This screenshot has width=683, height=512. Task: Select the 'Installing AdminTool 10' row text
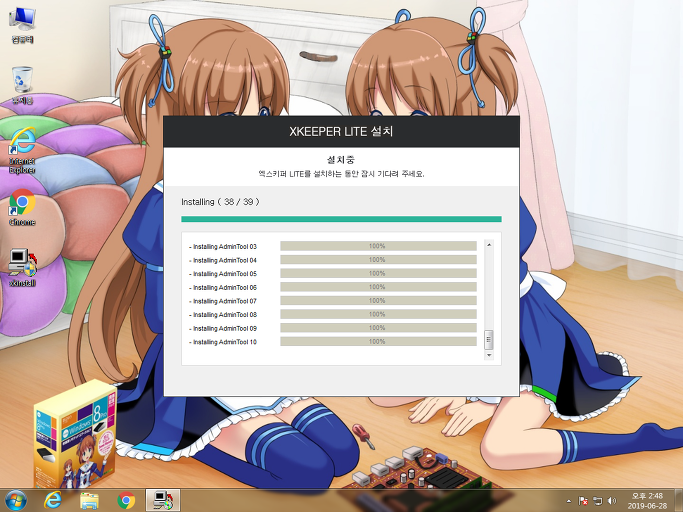(225, 342)
